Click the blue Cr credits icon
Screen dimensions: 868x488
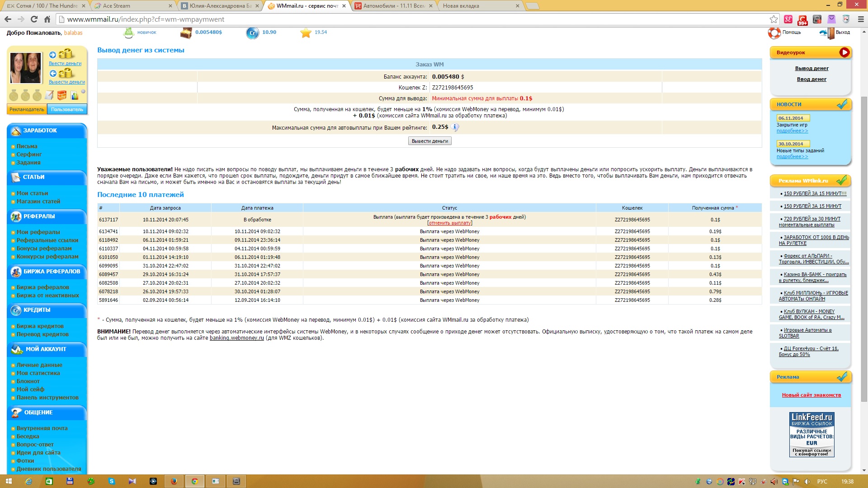coord(252,33)
